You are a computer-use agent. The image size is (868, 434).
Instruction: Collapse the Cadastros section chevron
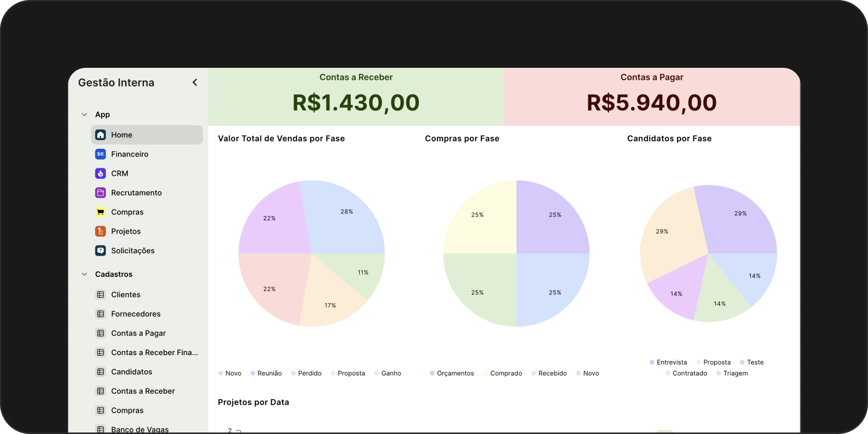click(x=84, y=274)
